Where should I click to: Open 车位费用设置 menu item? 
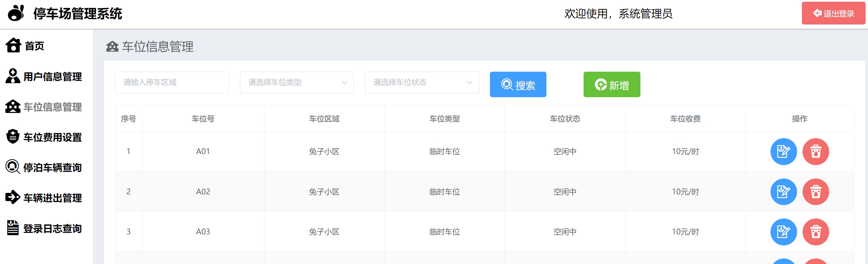point(53,137)
